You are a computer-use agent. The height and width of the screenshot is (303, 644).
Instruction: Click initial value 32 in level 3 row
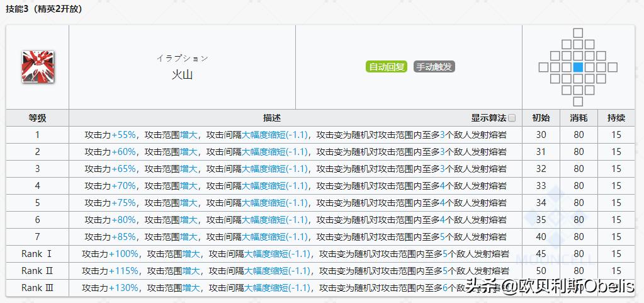(x=541, y=169)
